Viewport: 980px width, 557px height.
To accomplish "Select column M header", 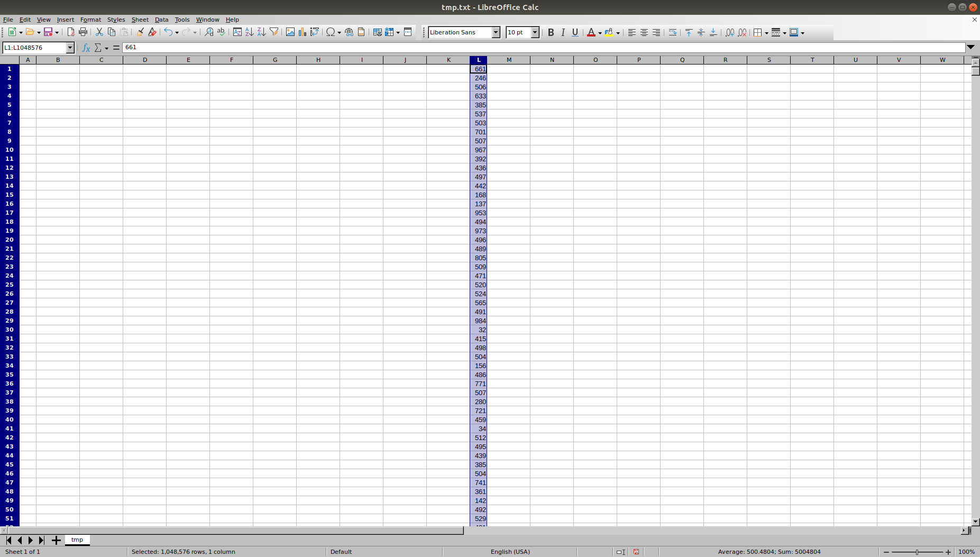I will [509, 60].
